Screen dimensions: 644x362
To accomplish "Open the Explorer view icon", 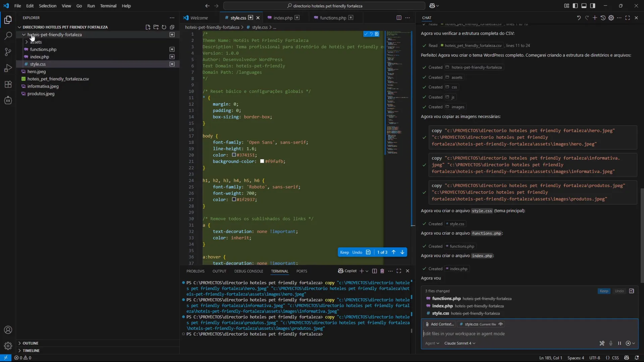I will coord(8,20).
